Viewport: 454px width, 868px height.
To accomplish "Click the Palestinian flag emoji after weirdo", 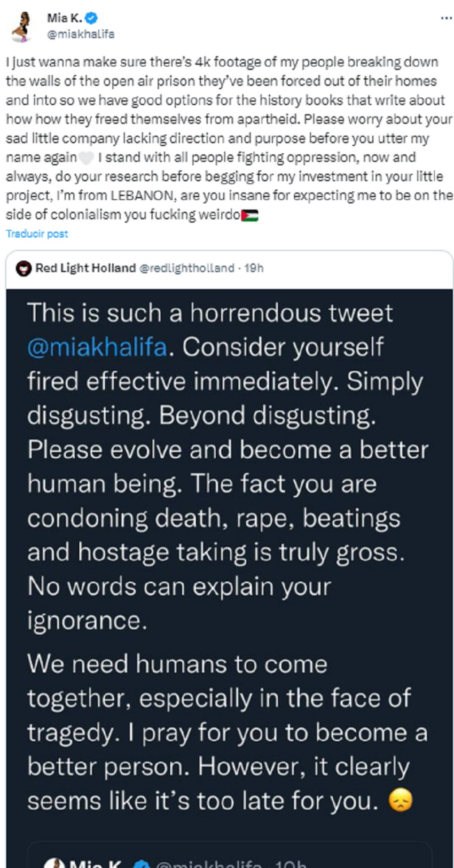I will pyautogui.click(x=249, y=215).
